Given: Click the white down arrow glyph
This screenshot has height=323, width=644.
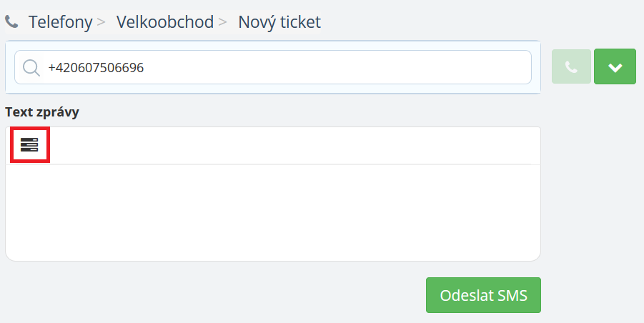Looking at the screenshot, I should [x=615, y=67].
